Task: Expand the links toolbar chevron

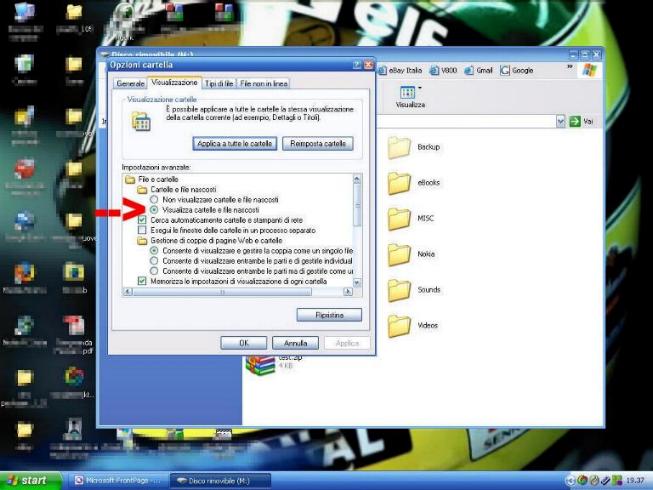Action: click(x=570, y=67)
